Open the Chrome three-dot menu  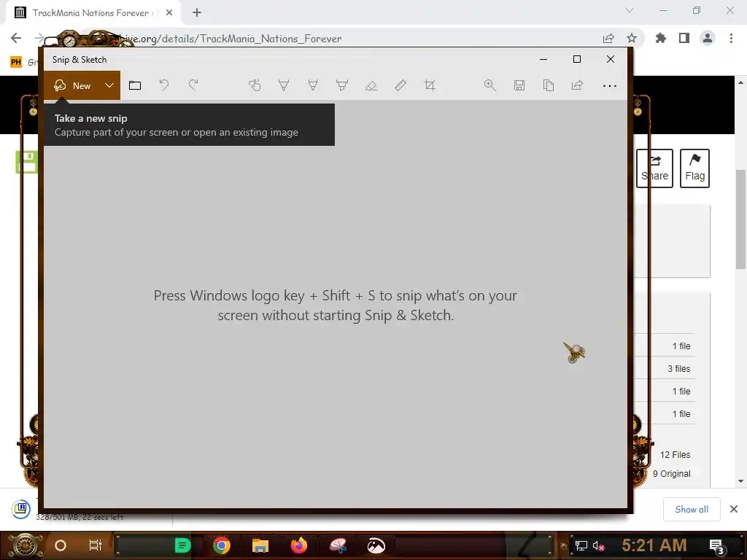(731, 38)
